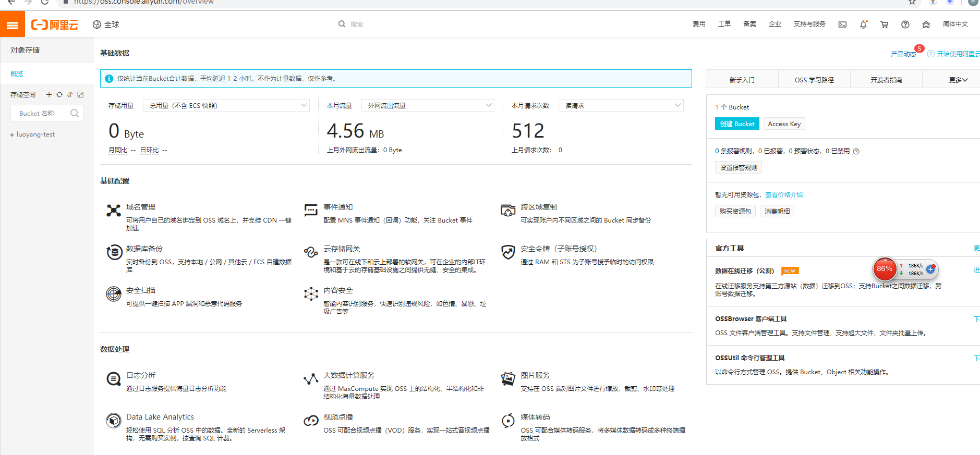Click the 日环比 label

pyautogui.click(x=149, y=150)
